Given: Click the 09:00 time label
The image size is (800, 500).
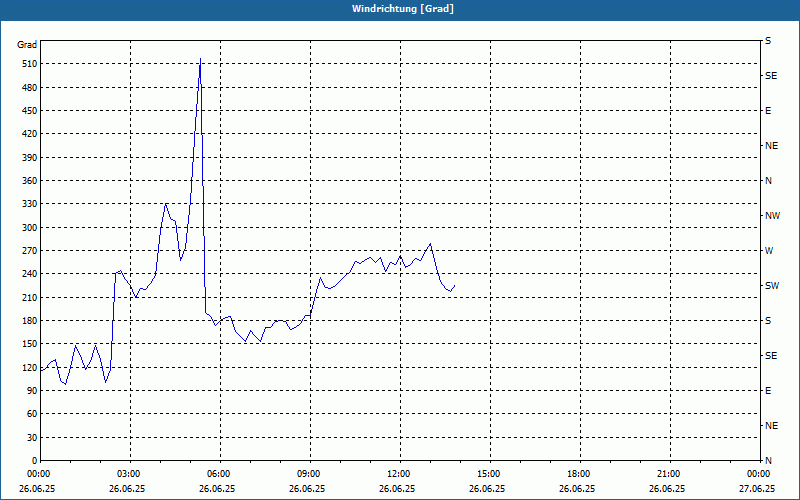Looking at the screenshot, I should point(308,474).
